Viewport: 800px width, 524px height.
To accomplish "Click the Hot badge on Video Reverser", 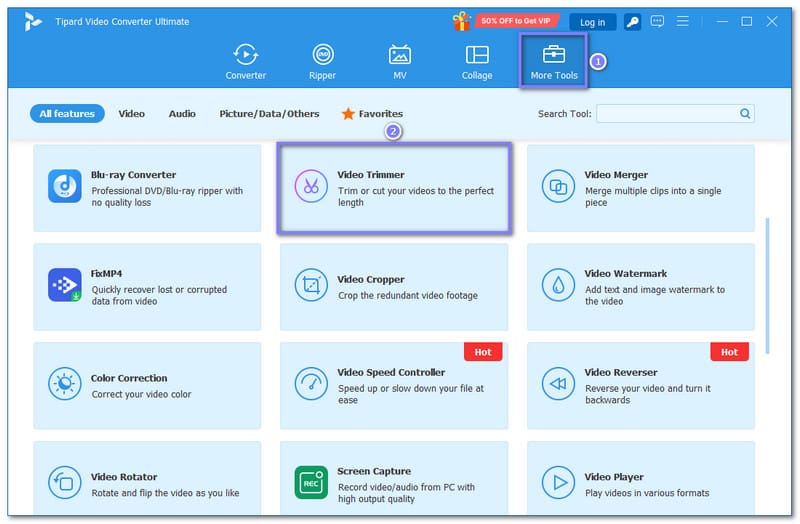I will (x=730, y=352).
